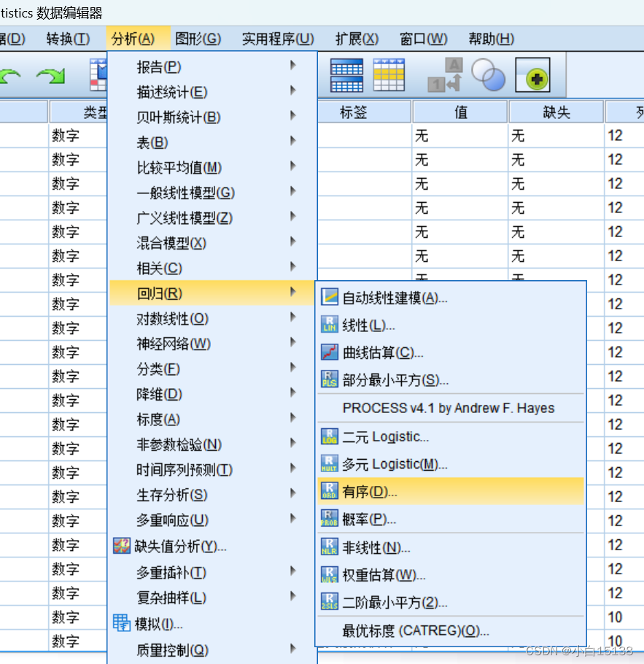
Task: Open the 帮助(H) menu
Action: (491, 39)
